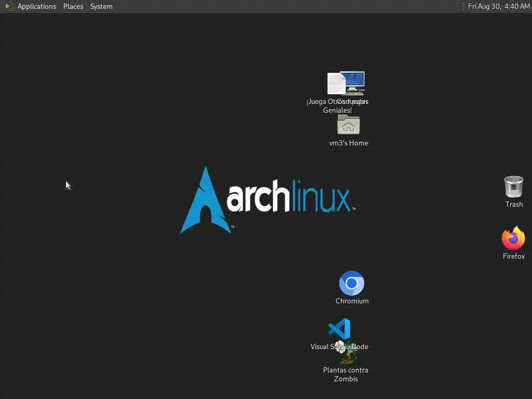Open the Places menu
The height and width of the screenshot is (399, 532).
(73, 6)
